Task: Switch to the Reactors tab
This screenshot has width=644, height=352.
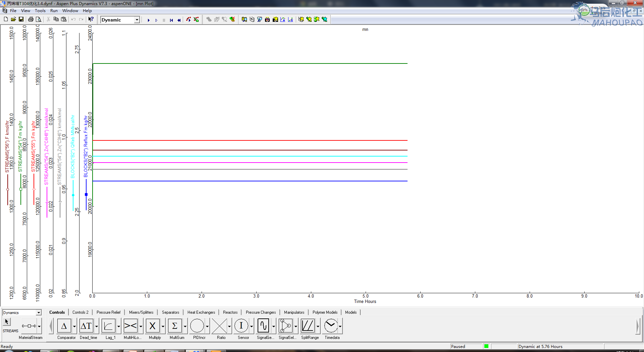Action: 230,312
